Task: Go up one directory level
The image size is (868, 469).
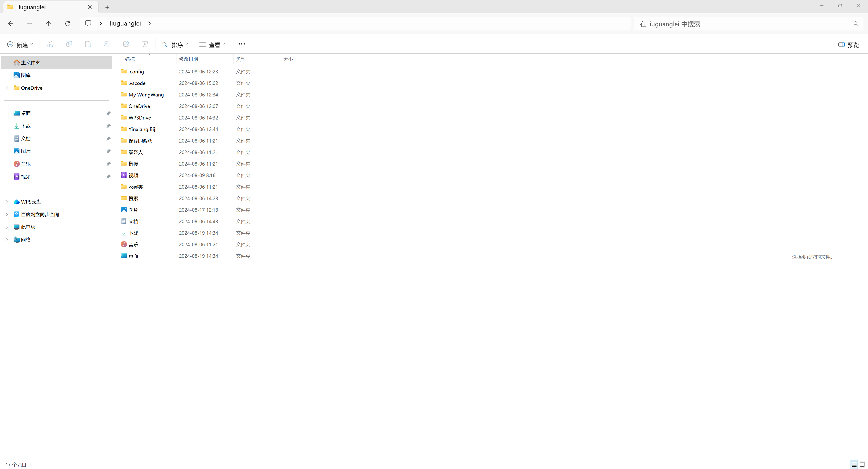Action: (49, 23)
